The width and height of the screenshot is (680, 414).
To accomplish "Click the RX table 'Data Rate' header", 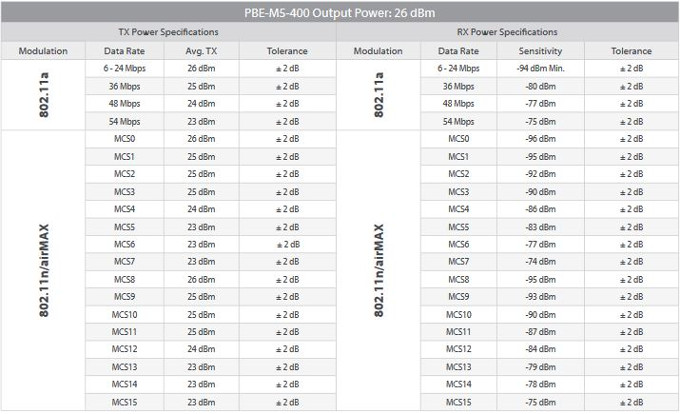I will point(458,51).
